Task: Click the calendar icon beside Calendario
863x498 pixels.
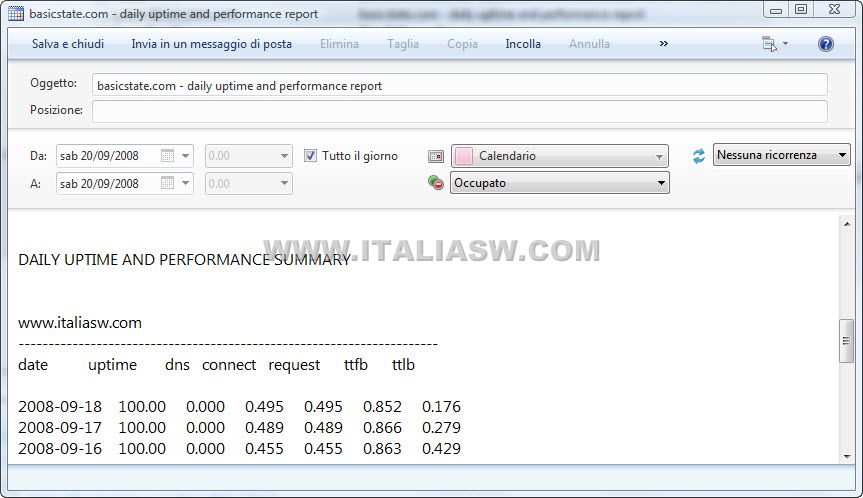Action: [x=436, y=157]
